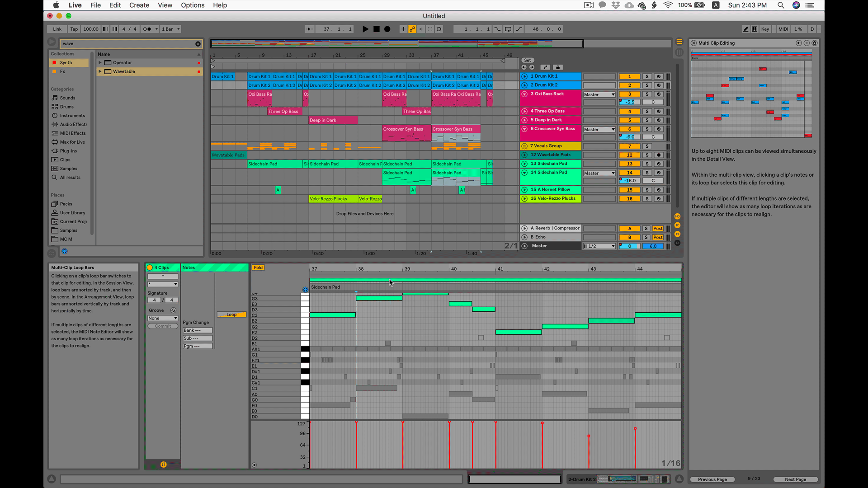Viewport: 868px width, 488px height.
Task: Toggle the MIDI map mode switch
Action: [x=783, y=29]
